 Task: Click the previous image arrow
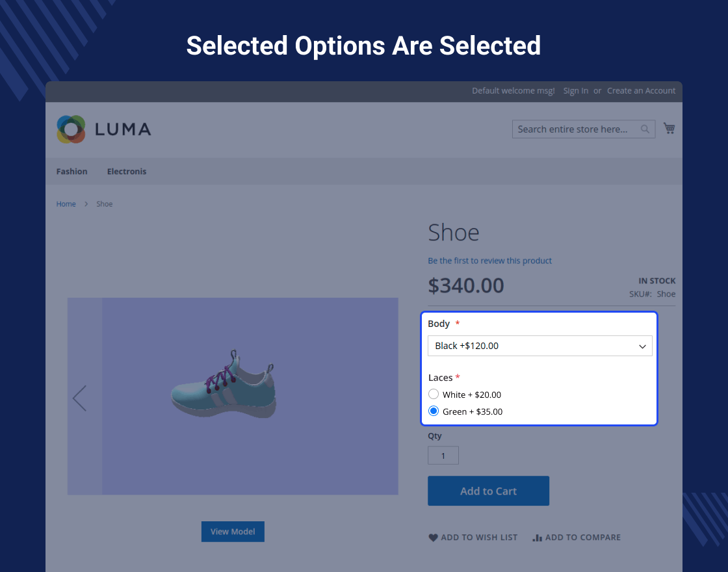[x=79, y=398]
